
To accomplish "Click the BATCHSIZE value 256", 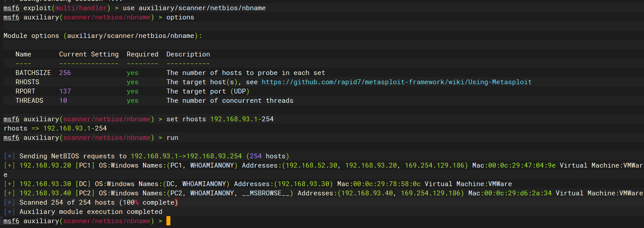I will coord(65,73).
